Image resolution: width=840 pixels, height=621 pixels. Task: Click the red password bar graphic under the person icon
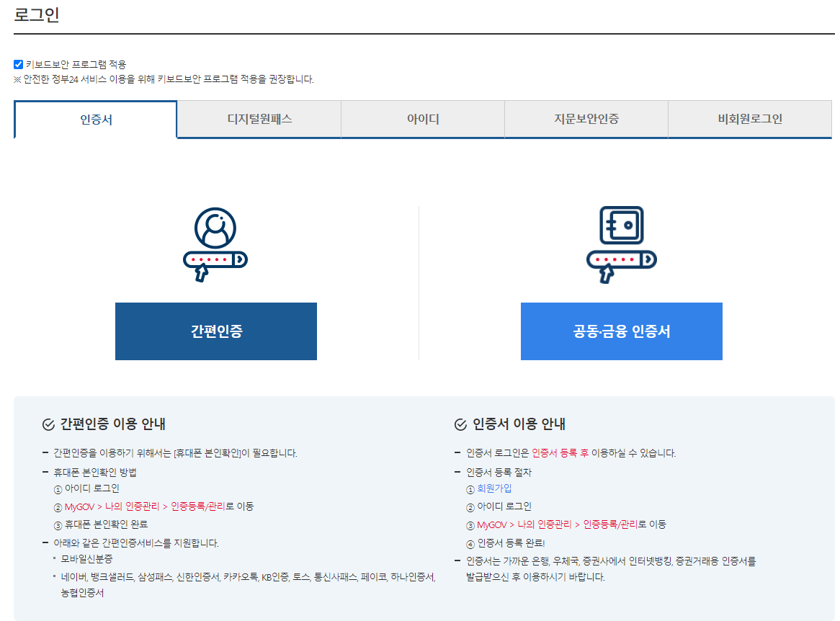click(215, 261)
